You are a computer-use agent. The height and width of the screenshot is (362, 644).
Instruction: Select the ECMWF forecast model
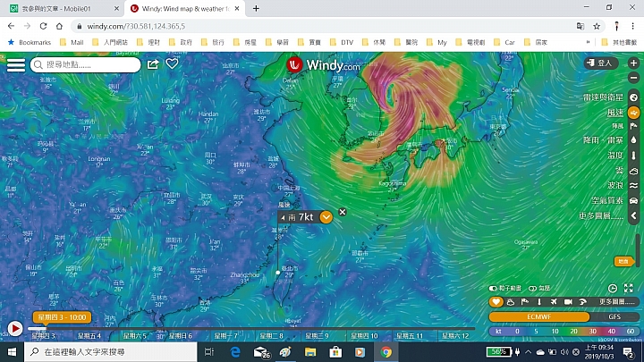coord(538,316)
